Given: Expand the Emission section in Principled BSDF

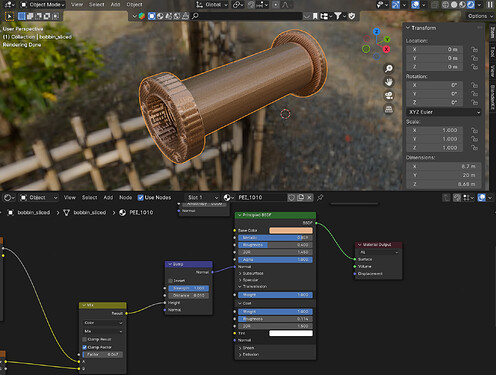Looking at the screenshot, I should [x=249, y=354].
